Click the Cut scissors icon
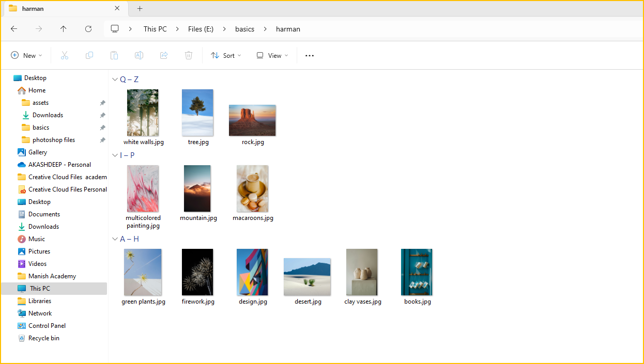The height and width of the screenshot is (364, 644). pyautogui.click(x=65, y=56)
